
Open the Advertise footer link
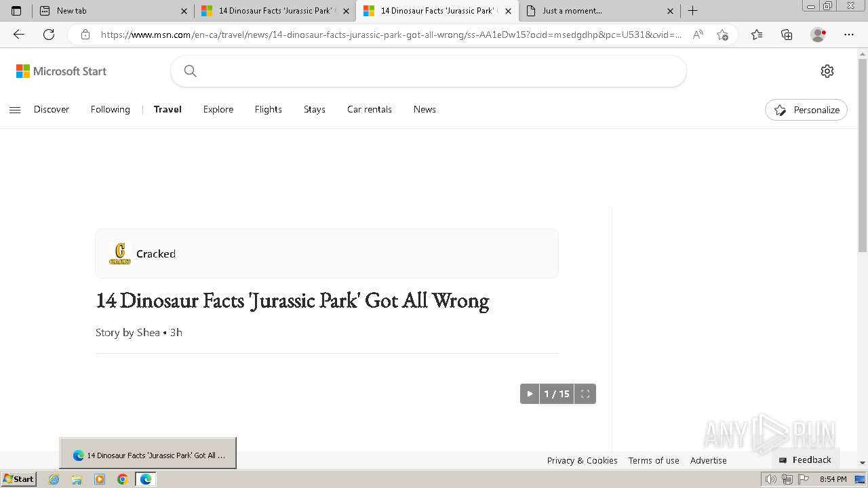(x=709, y=460)
